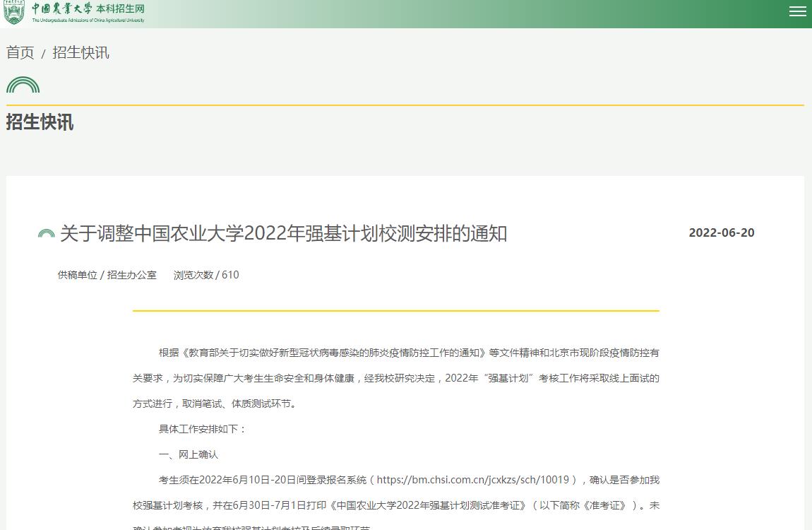The height and width of the screenshot is (530, 812).
Task: Click the green rainbow arch icon
Action: coord(23,85)
